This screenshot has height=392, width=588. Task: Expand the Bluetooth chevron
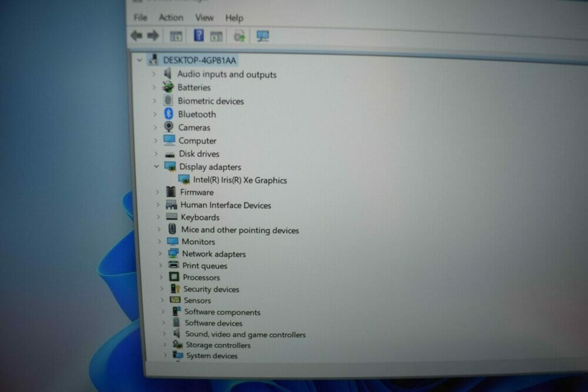(155, 114)
